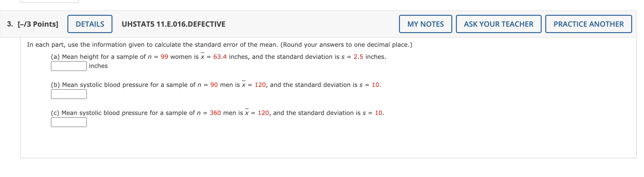Open teacher help via ASK YOUR TEACHER

(x=498, y=24)
